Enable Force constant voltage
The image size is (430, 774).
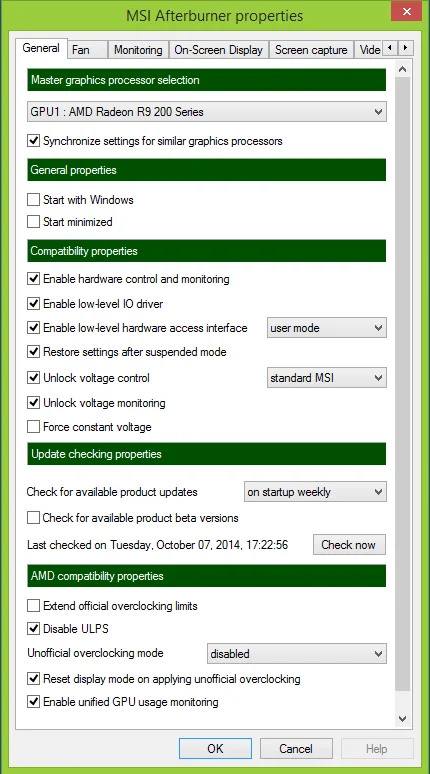tap(34, 427)
